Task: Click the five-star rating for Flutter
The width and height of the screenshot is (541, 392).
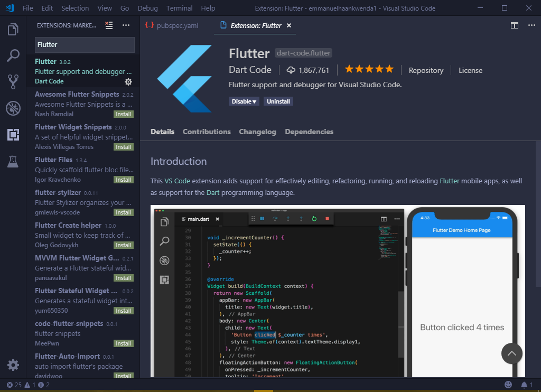Action: click(369, 69)
